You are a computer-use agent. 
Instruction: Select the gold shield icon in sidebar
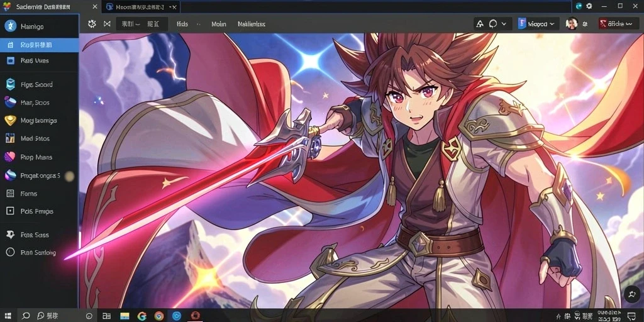(10, 120)
